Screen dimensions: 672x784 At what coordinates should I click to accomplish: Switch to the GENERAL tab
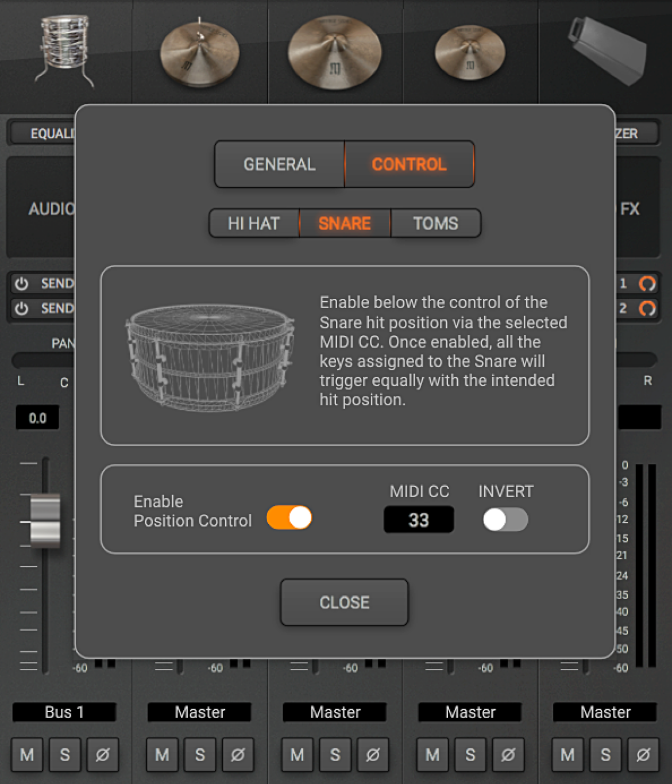click(x=280, y=164)
